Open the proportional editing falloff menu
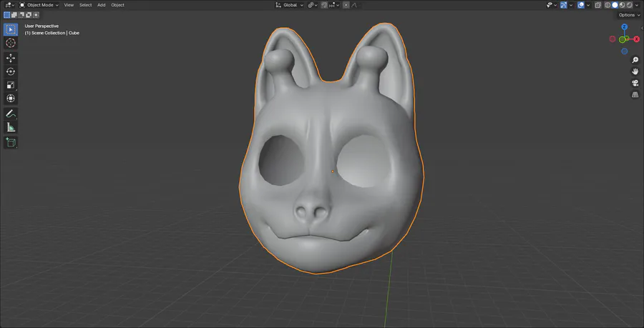The image size is (644, 328). (x=354, y=5)
